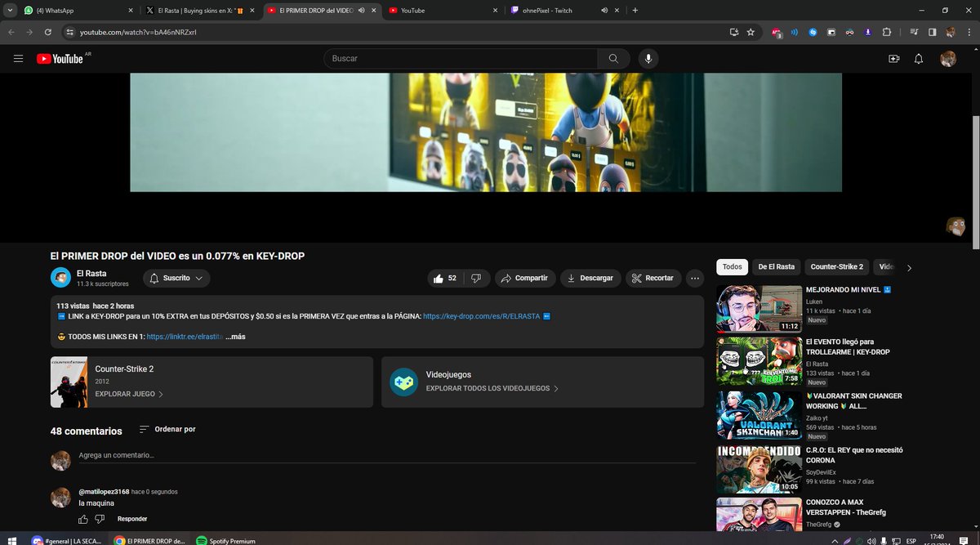Open the Counter-Strike 2 game card

pyautogui.click(x=212, y=382)
